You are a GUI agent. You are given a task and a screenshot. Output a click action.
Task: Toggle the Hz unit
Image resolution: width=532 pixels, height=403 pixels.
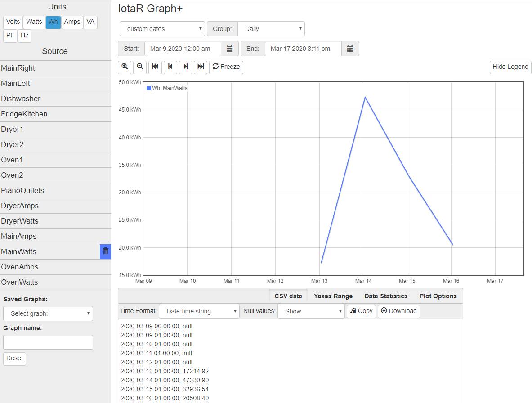[24, 36]
